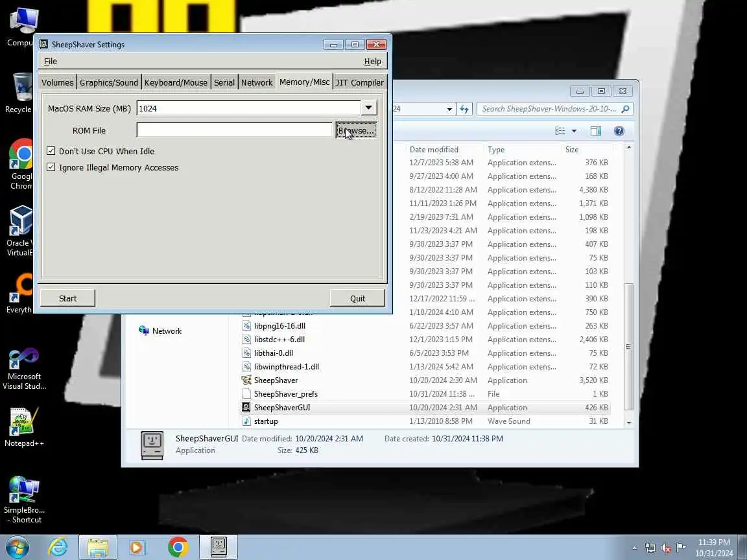Select the Serial tab
The image size is (747, 560).
224,82
